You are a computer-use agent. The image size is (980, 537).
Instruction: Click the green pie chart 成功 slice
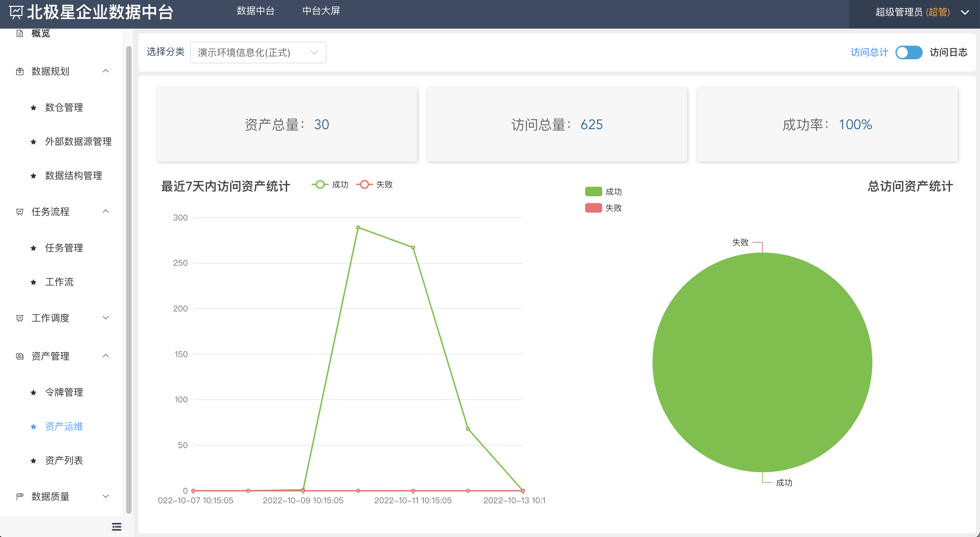coord(762,362)
